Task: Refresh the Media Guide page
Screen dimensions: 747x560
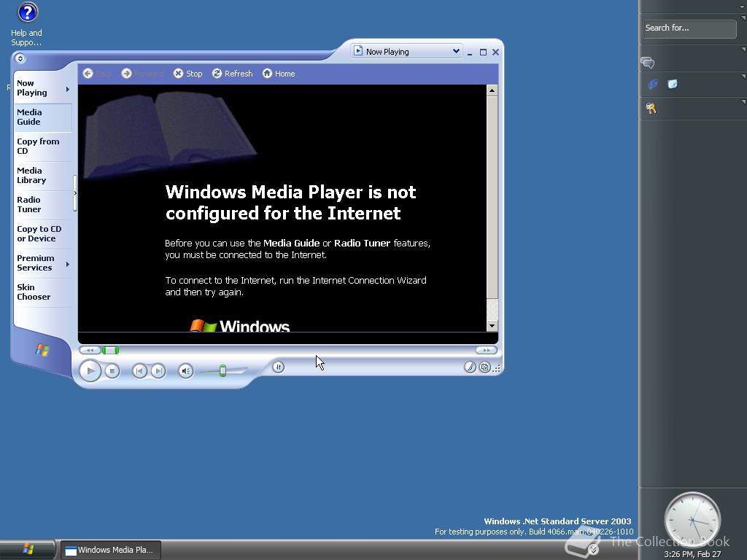Action: click(233, 74)
